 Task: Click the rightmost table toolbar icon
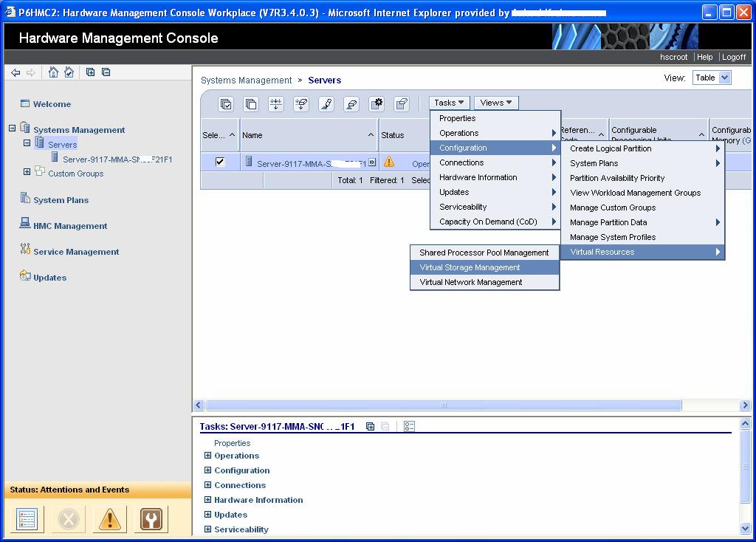[x=402, y=103]
